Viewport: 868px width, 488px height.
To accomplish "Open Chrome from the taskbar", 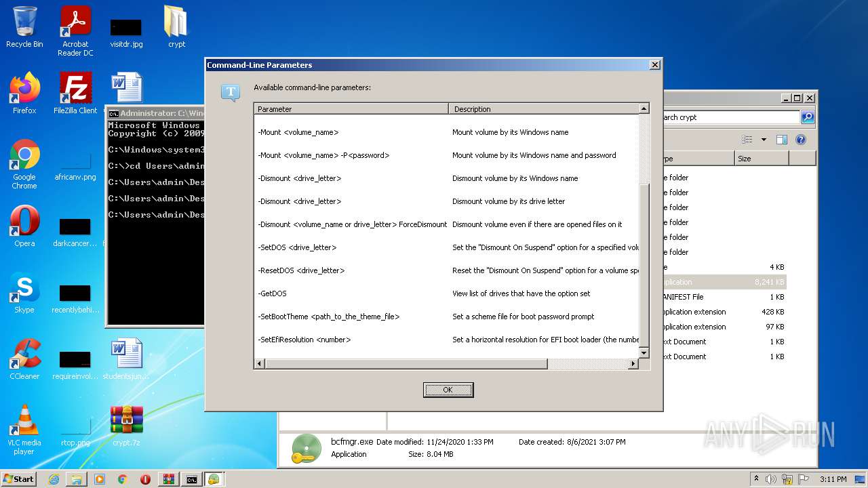I will click(123, 479).
